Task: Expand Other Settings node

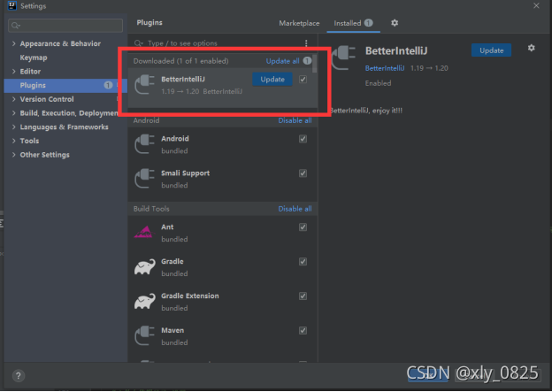Action: [x=14, y=155]
